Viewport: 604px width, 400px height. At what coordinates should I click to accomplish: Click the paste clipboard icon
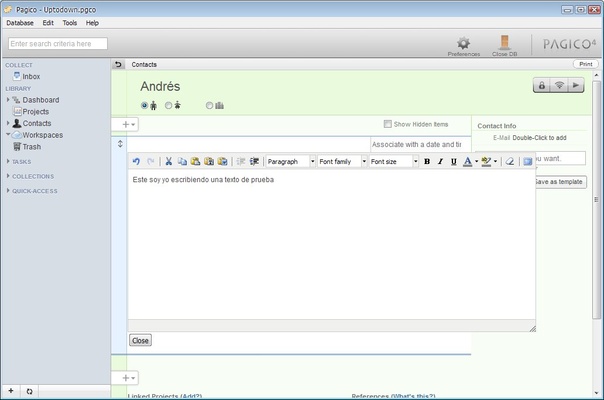[x=195, y=161]
